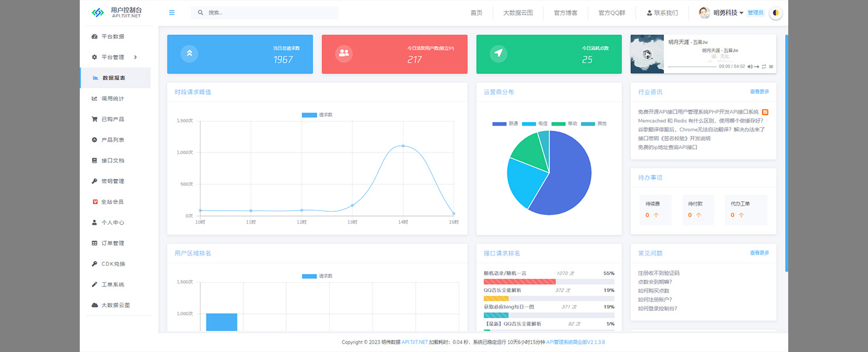This screenshot has width=868, height=352.
Task: Click the play order arrow icon
Action: tap(757, 67)
